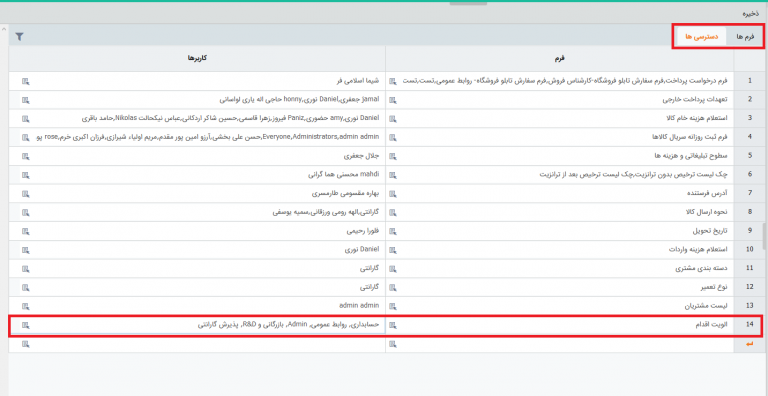Open form lookup icon in the empty new row
Screen dimensions: 768x396
(x=393, y=345)
